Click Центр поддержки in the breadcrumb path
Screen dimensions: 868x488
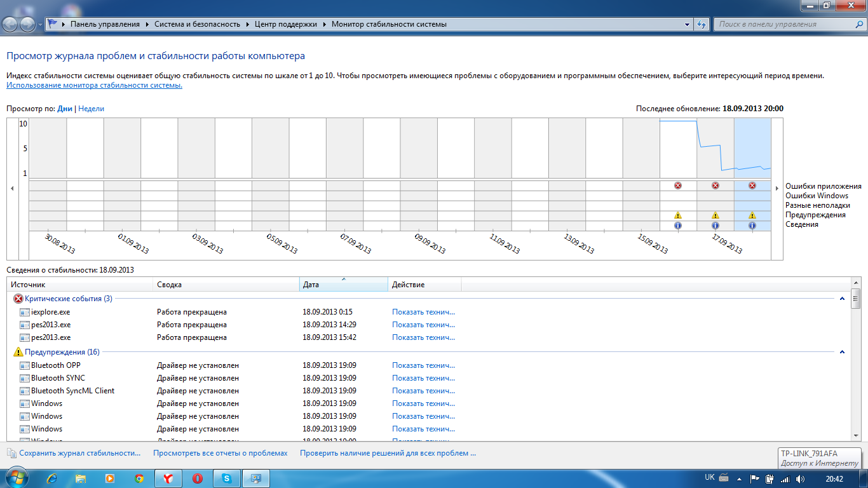click(285, 24)
